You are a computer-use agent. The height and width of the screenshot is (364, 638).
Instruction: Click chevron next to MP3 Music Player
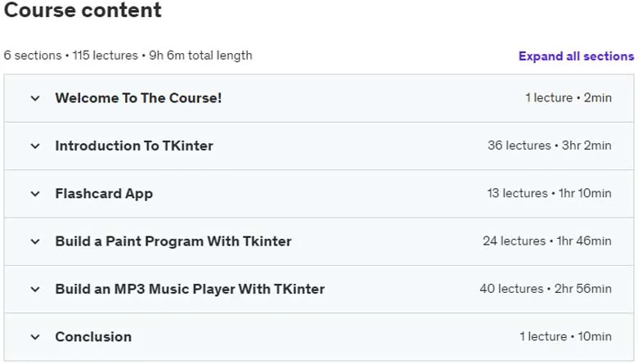pyautogui.click(x=35, y=290)
